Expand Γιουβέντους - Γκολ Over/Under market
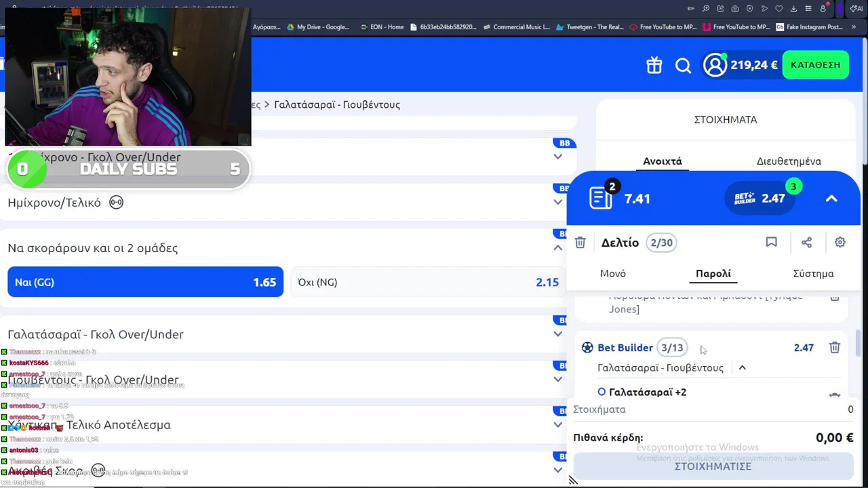868x488 pixels. pyautogui.click(x=558, y=380)
